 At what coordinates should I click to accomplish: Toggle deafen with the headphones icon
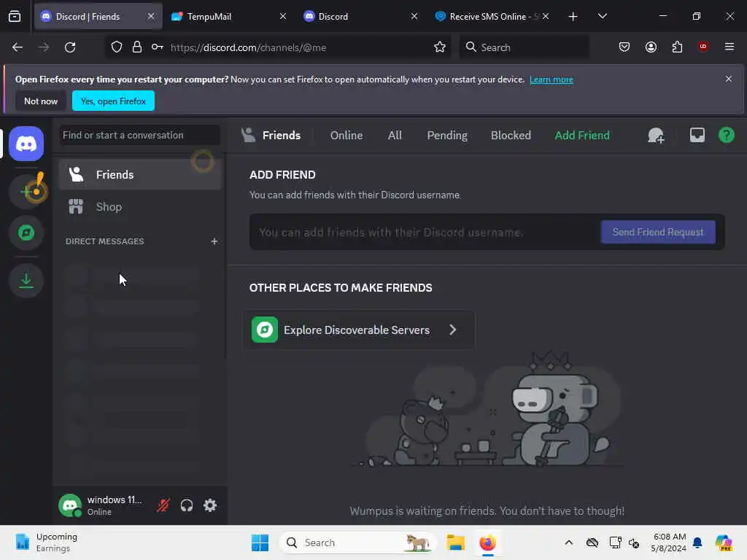(x=186, y=505)
